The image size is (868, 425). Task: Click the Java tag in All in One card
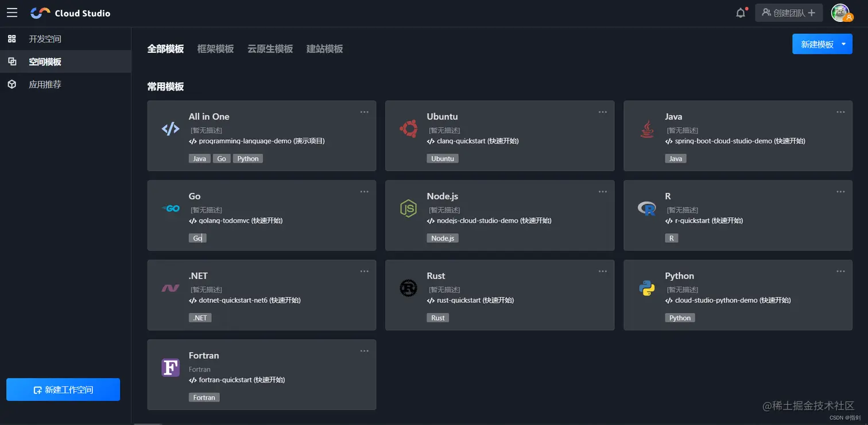199,159
